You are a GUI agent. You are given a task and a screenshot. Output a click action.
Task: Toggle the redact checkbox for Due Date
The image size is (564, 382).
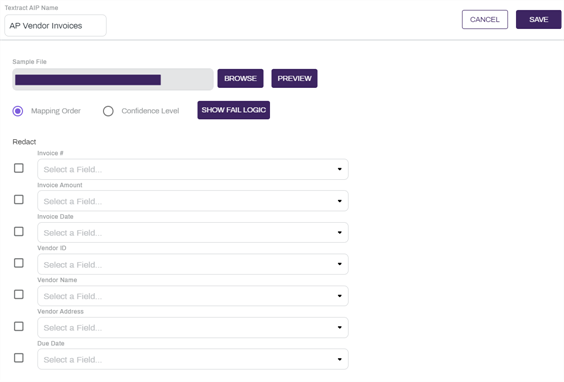tap(19, 358)
